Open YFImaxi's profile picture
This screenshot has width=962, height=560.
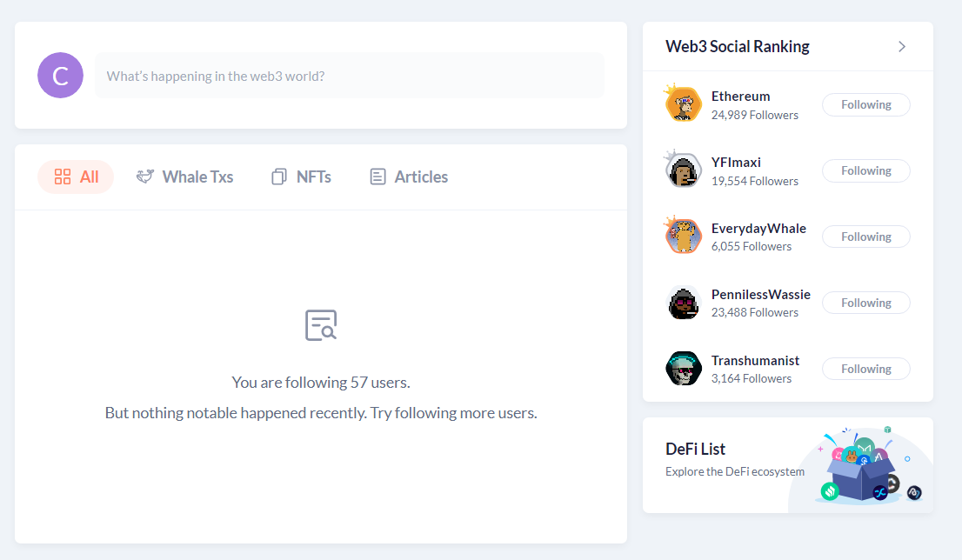(x=683, y=170)
